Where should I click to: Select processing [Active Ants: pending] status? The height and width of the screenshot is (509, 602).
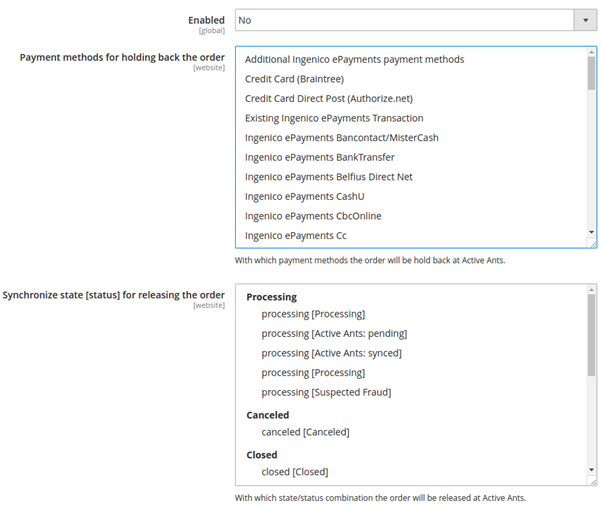pos(334,334)
